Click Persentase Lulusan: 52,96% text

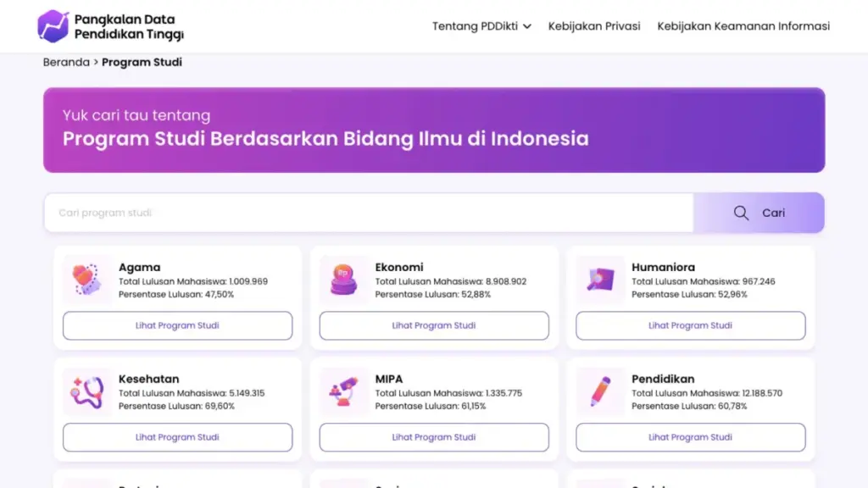pos(689,294)
